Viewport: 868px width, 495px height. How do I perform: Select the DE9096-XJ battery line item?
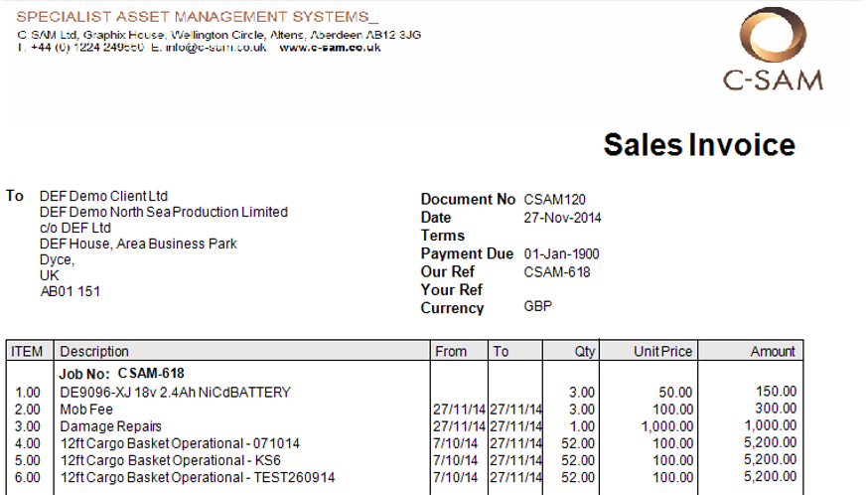175,392
